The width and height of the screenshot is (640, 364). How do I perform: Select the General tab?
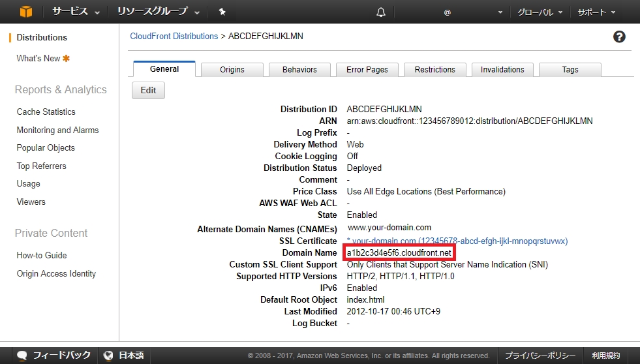pos(164,69)
